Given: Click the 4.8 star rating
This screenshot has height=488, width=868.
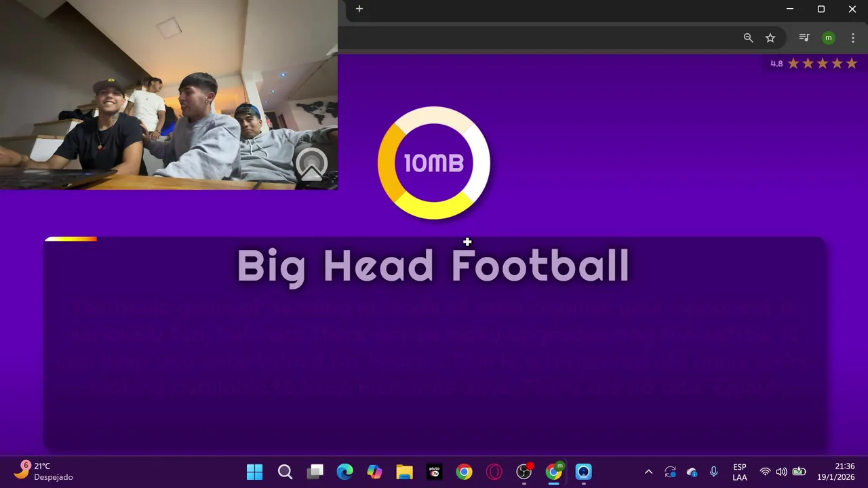Looking at the screenshot, I should pos(814,64).
